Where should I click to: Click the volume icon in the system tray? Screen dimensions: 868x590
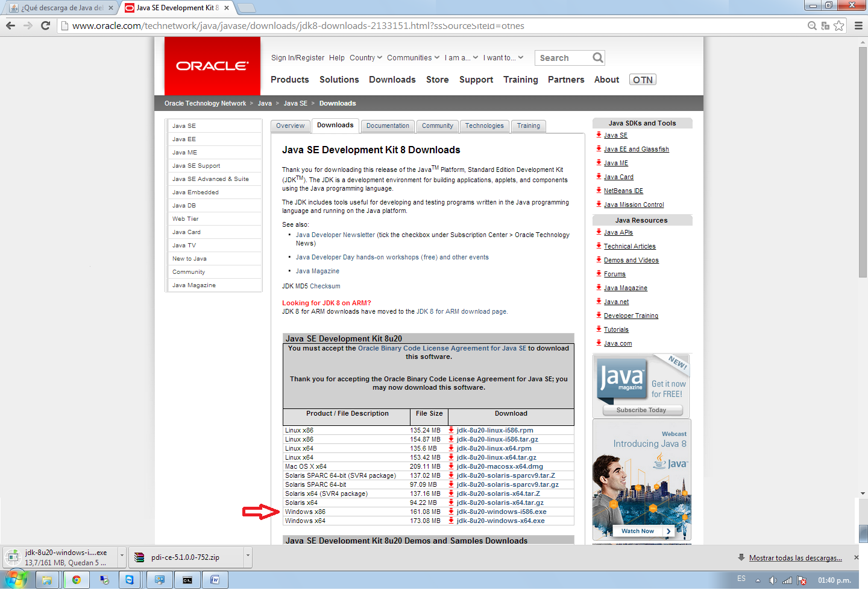pyautogui.click(x=773, y=580)
